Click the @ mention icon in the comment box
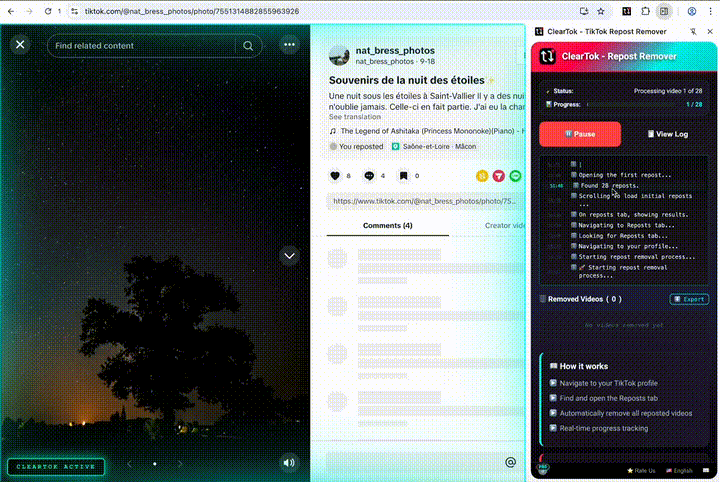720x482 pixels. tap(510, 462)
